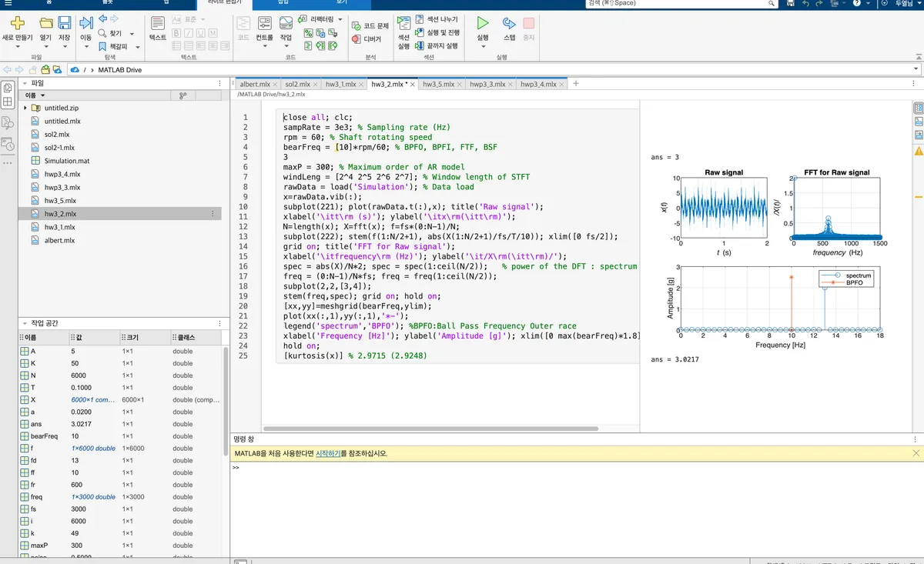This screenshot has height=564, width=924.
Task: Click in the command window prompt
Action: coord(576,467)
